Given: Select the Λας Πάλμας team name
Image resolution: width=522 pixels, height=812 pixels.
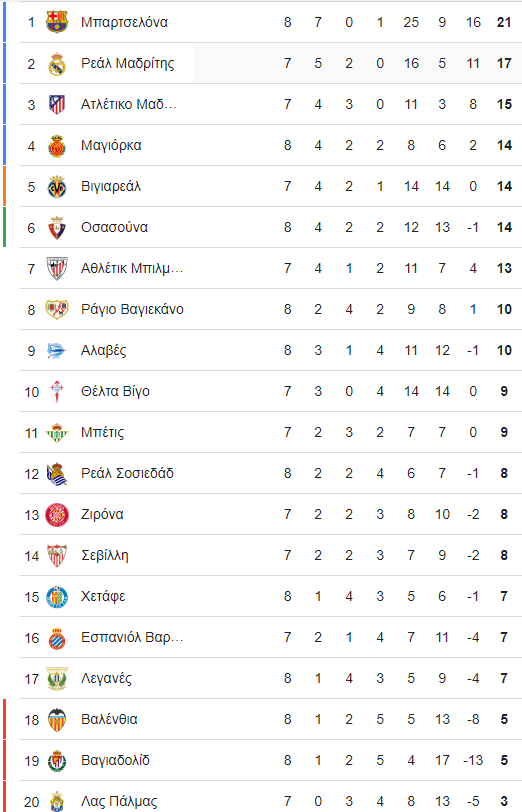Looking at the screenshot, I should [119, 801].
